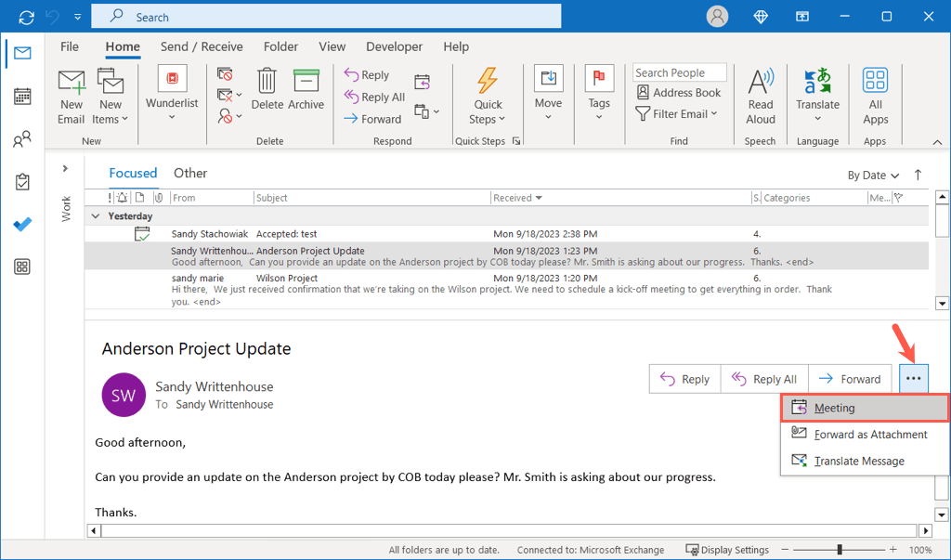Image resolution: width=951 pixels, height=560 pixels.
Task: Open the Translate dropdown
Action: click(x=817, y=96)
